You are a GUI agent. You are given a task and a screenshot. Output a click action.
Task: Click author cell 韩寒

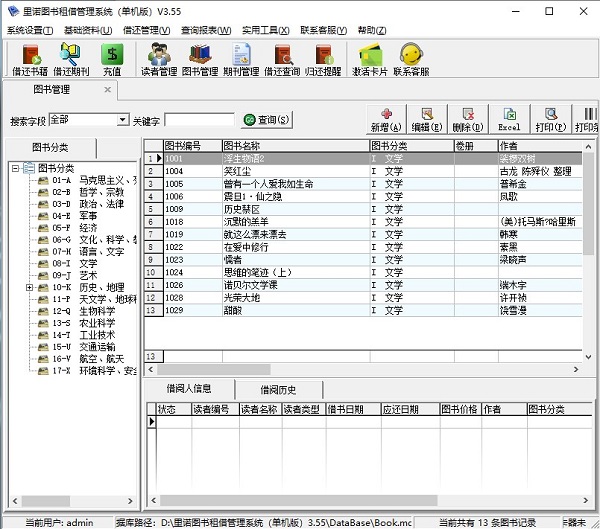[x=540, y=234]
